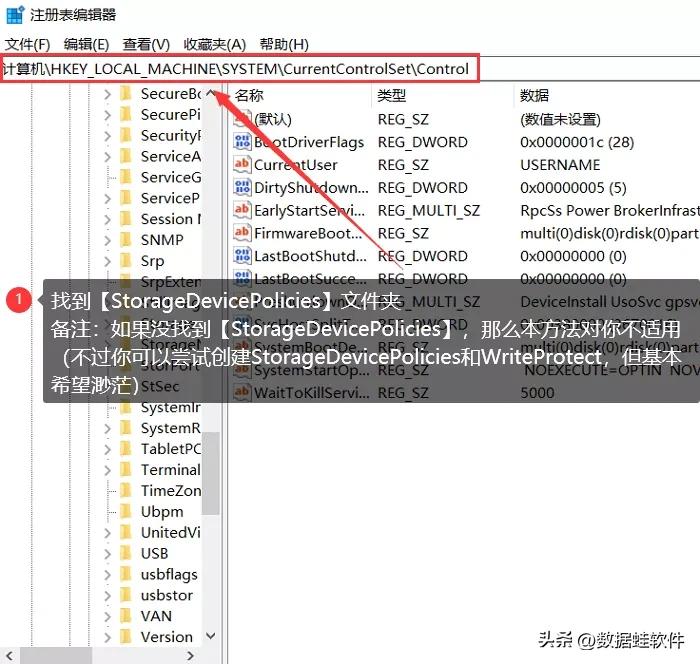Click the 0x0000001c (28) data cell
The image size is (700, 664).
[x=577, y=142]
